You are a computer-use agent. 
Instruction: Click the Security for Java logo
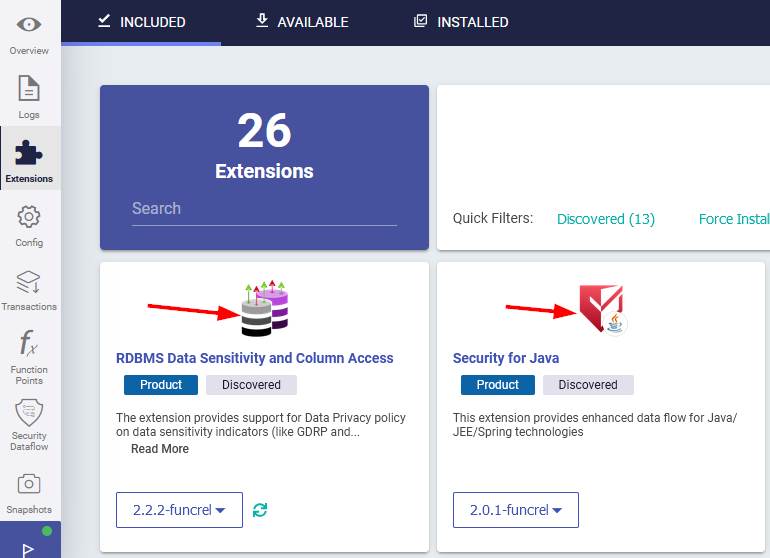coord(602,308)
